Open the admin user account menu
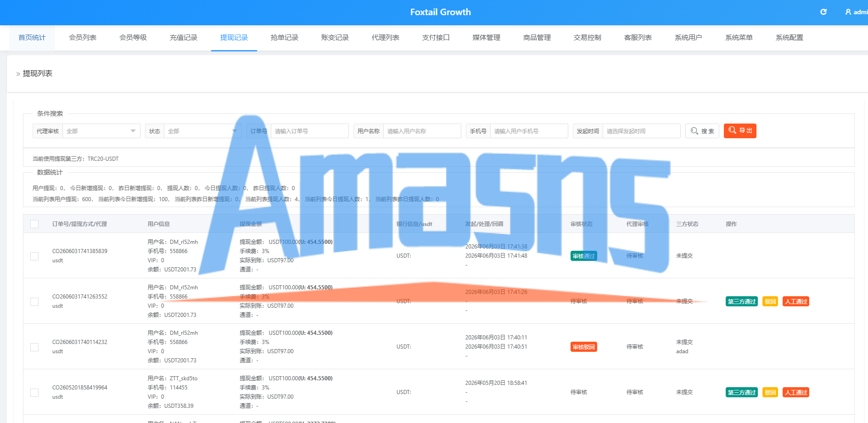This screenshot has height=423, width=868. coord(857,12)
